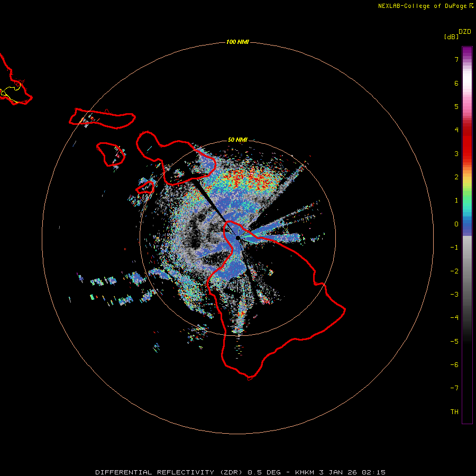Click the DZD legend title

click(x=465, y=32)
